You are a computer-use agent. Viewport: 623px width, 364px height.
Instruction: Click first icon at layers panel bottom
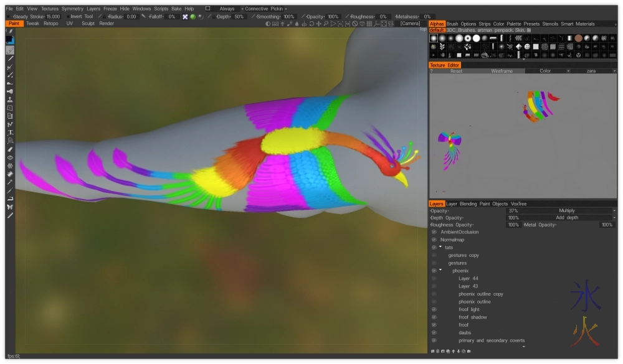point(434,352)
